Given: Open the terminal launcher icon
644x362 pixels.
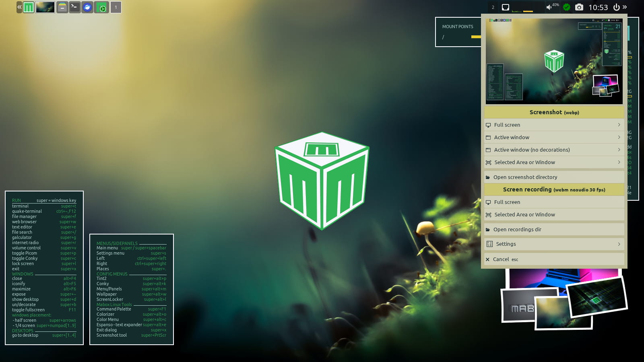Looking at the screenshot, I should click(74, 7).
